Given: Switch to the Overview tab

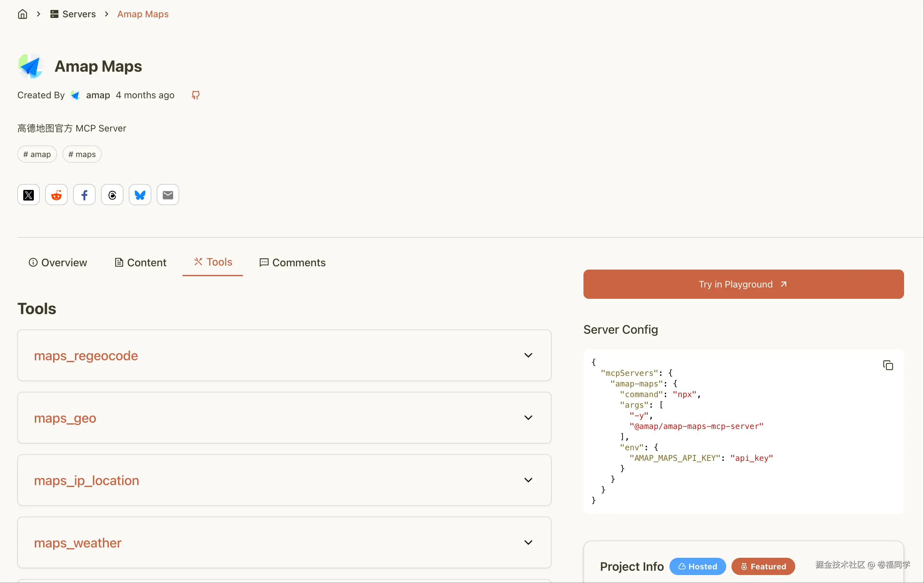Looking at the screenshot, I should click(x=58, y=263).
